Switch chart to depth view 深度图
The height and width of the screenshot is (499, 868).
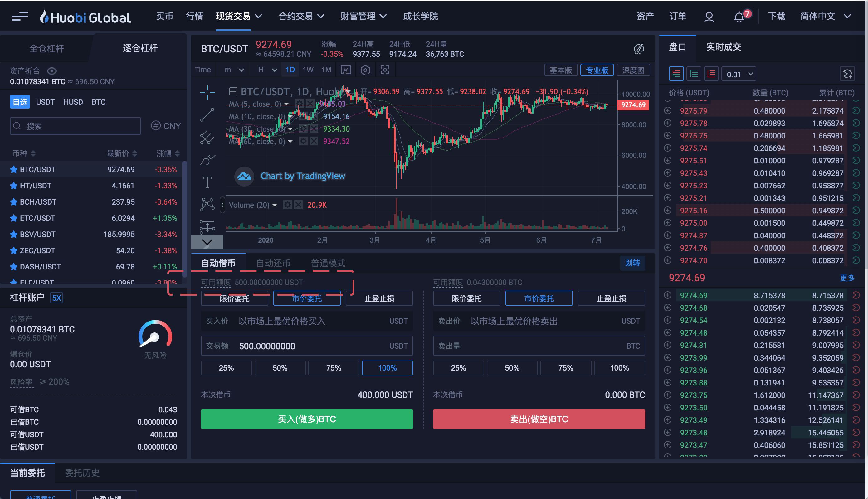tap(633, 70)
